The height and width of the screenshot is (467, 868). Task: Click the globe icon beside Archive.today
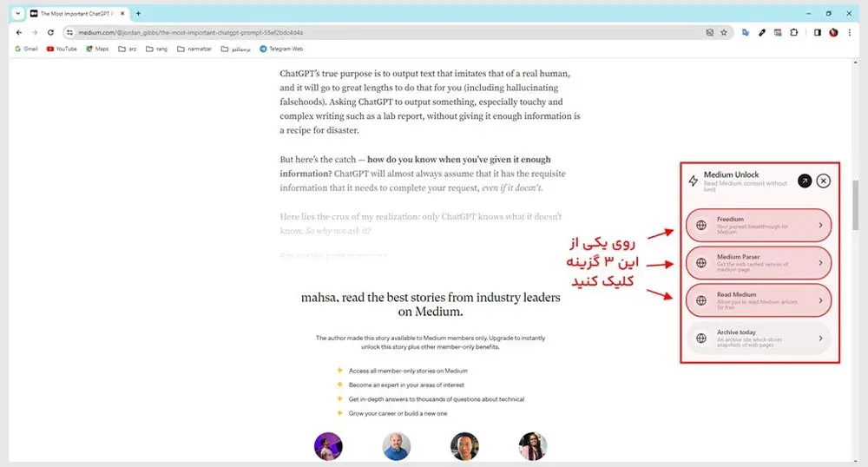701,338
